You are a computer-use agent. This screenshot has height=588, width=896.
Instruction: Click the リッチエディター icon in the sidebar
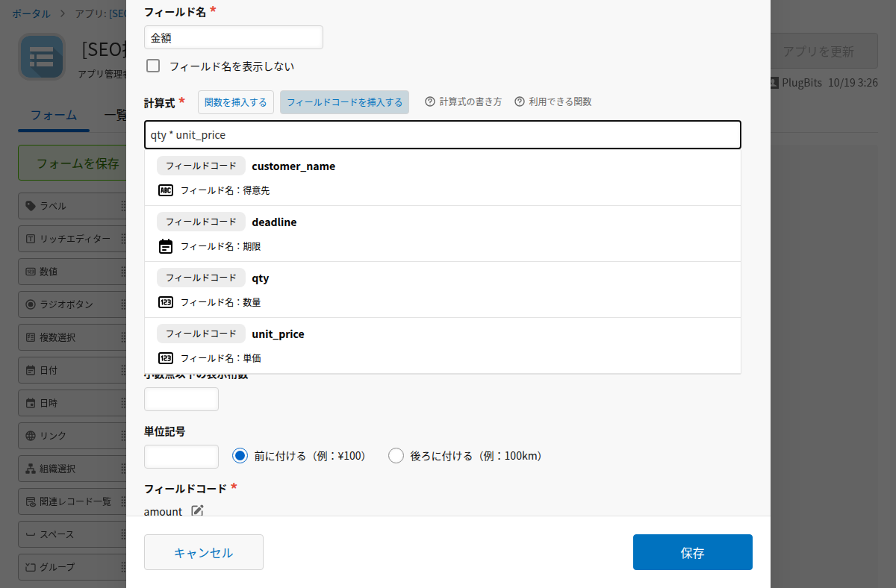click(31, 239)
